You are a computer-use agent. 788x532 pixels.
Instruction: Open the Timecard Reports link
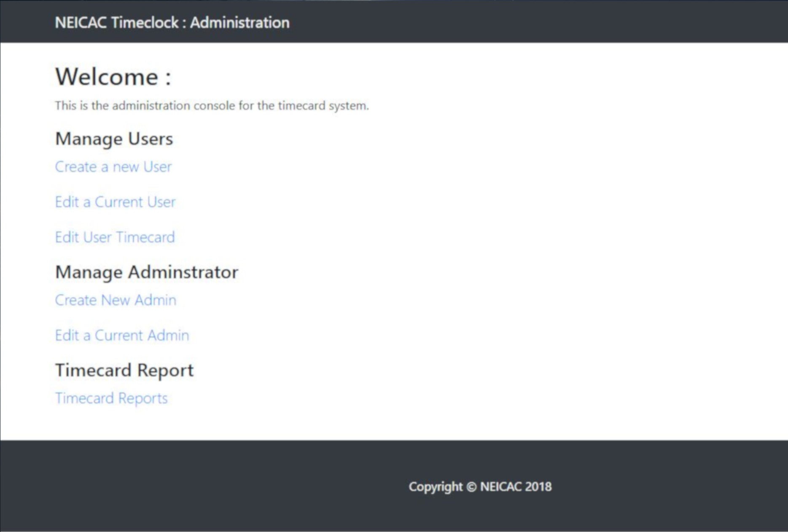[111, 398]
